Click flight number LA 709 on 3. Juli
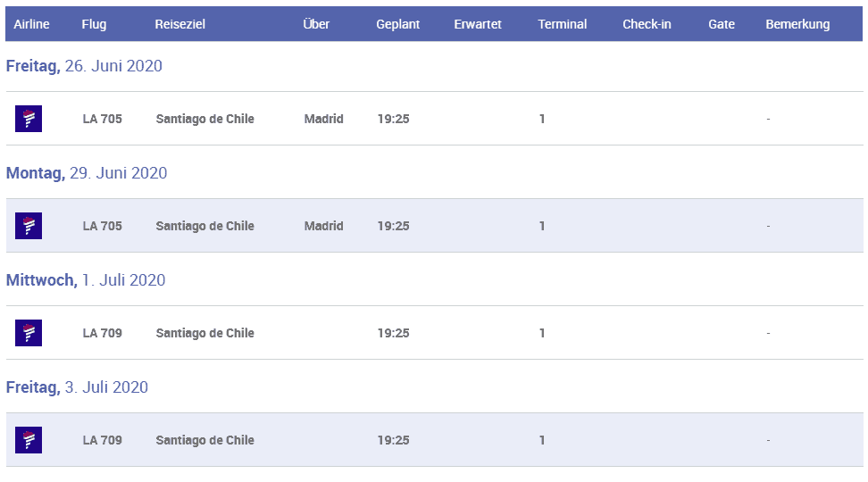The height and width of the screenshot is (482, 868). tap(103, 440)
